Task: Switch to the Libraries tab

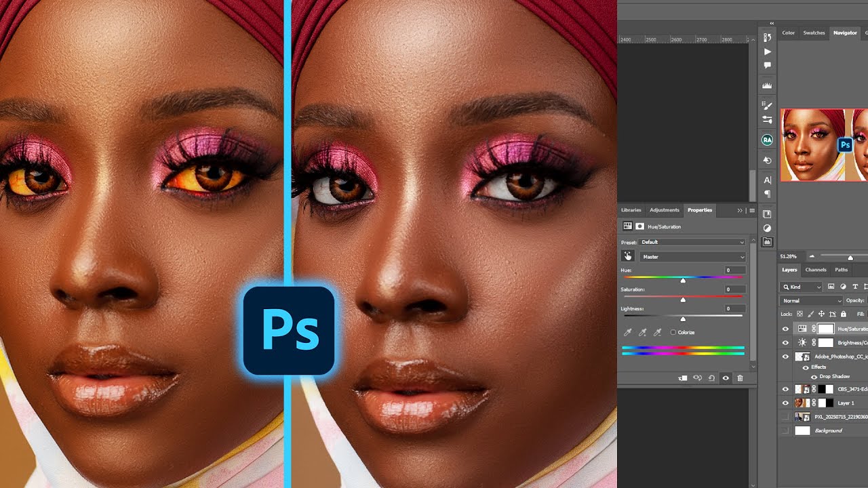Action: [x=631, y=210]
